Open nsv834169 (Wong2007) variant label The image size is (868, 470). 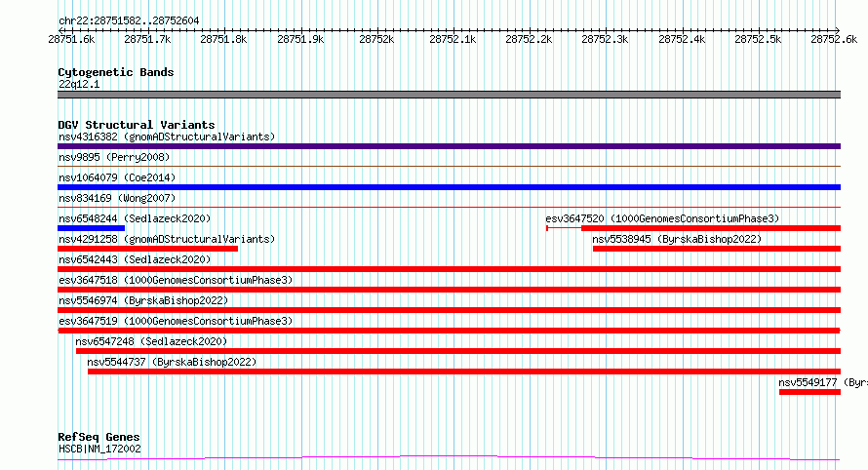[x=117, y=198]
